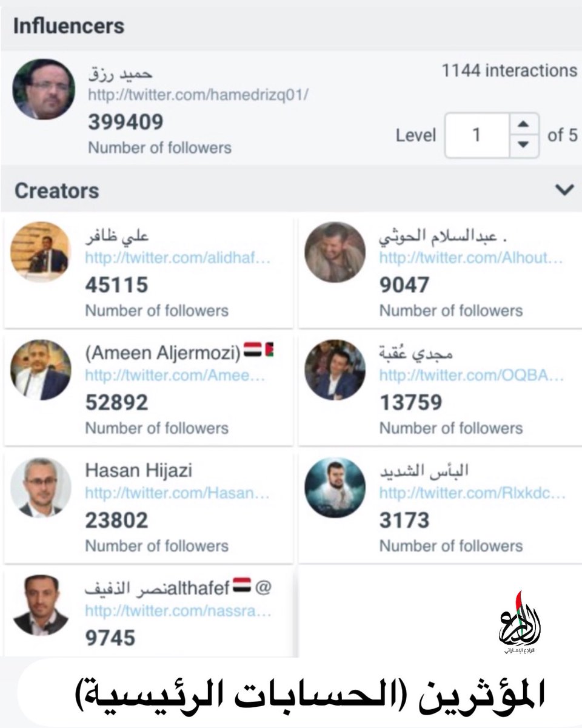
Task: Collapse the Creators section chevron
Action: (564, 190)
